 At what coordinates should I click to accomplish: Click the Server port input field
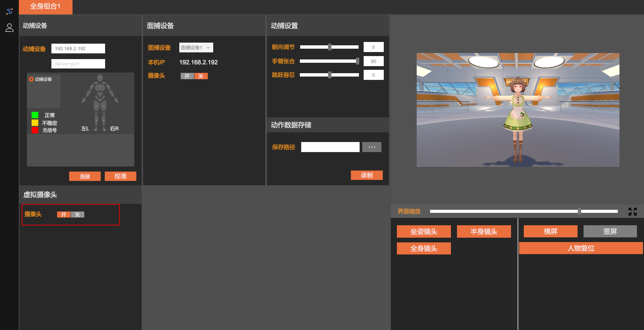pyautogui.click(x=78, y=64)
